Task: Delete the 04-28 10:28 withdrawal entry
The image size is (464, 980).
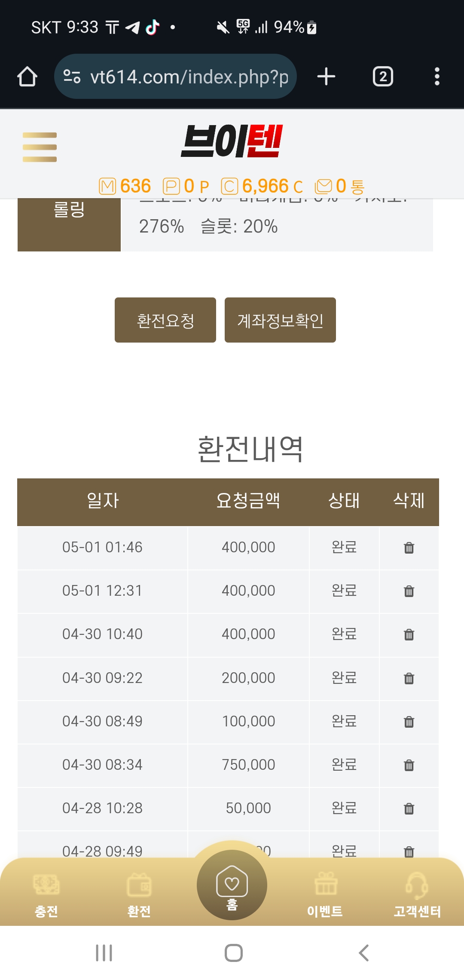Action: (x=409, y=808)
